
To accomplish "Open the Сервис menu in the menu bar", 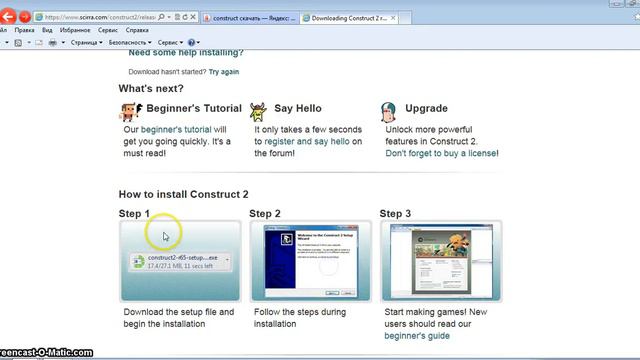I will [108, 30].
